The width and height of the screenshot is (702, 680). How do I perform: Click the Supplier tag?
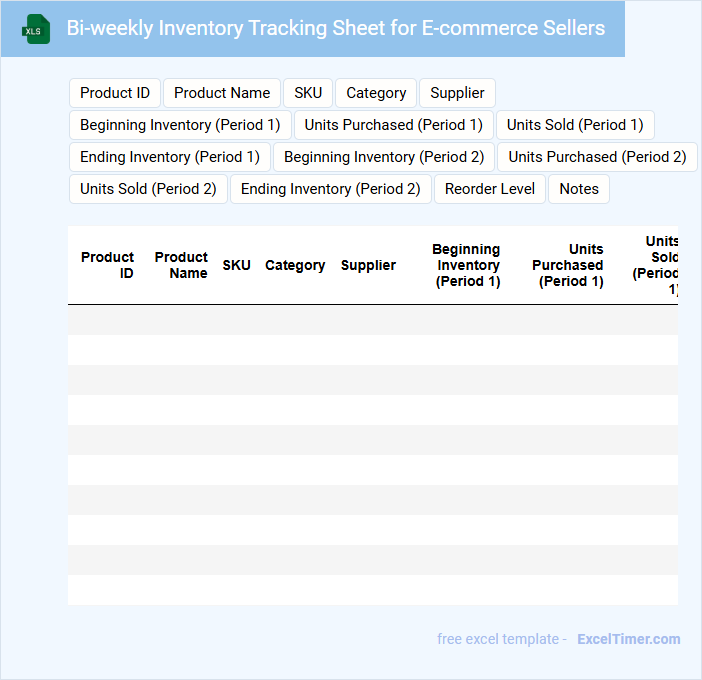[457, 93]
